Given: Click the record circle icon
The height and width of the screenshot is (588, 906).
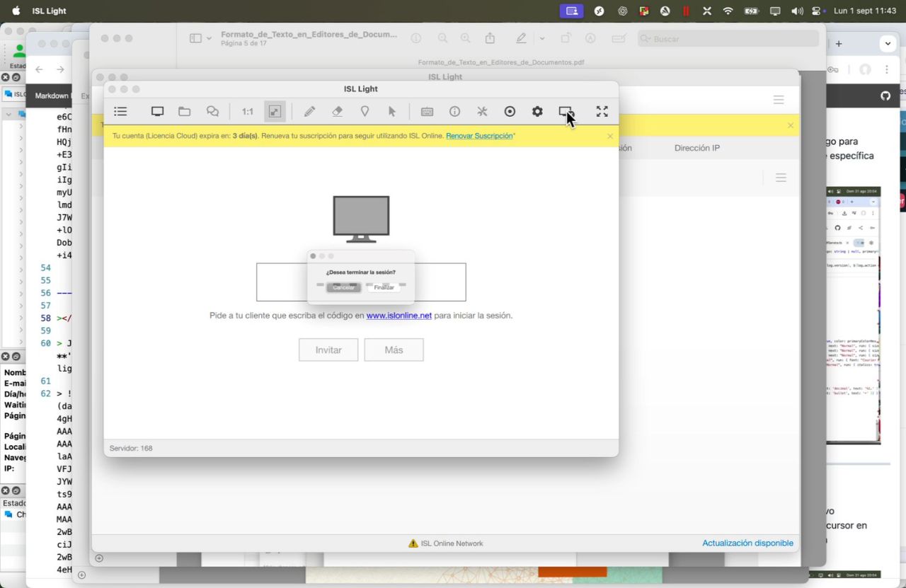Looking at the screenshot, I should point(510,112).
